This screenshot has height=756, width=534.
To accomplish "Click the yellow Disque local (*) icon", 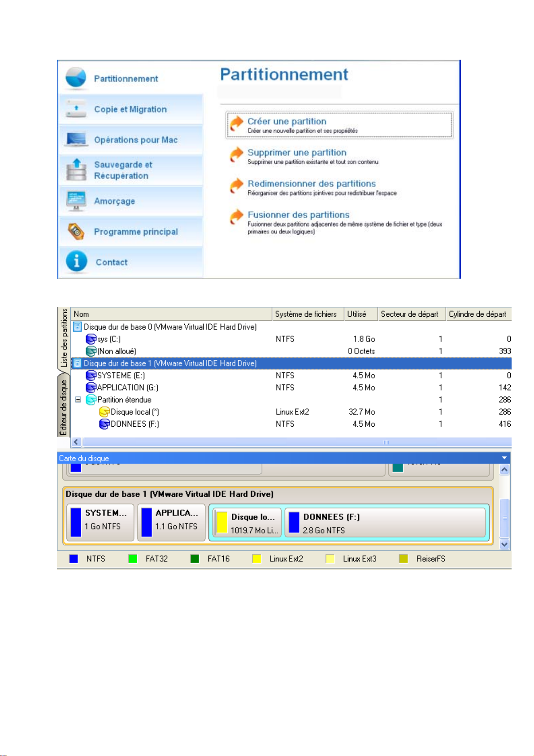I will click(x=104, y=412).
